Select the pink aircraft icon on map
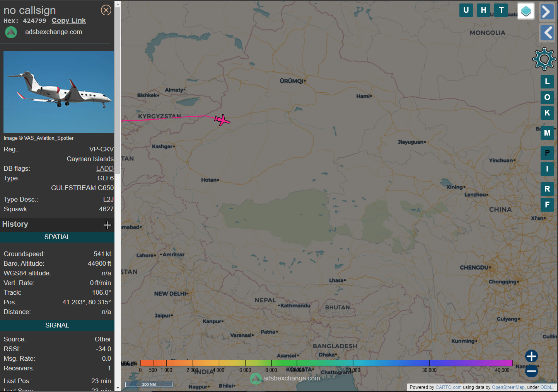This screenshot has height=392, width=558. (222, 120)
